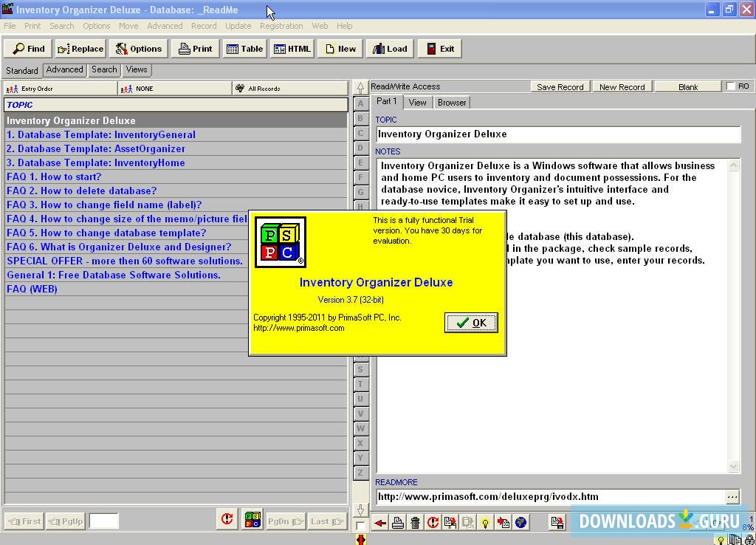The image size is (756, 545).
Task: Click the TOPIC input field
Action: pyautogui.click(x=558, y=134)
